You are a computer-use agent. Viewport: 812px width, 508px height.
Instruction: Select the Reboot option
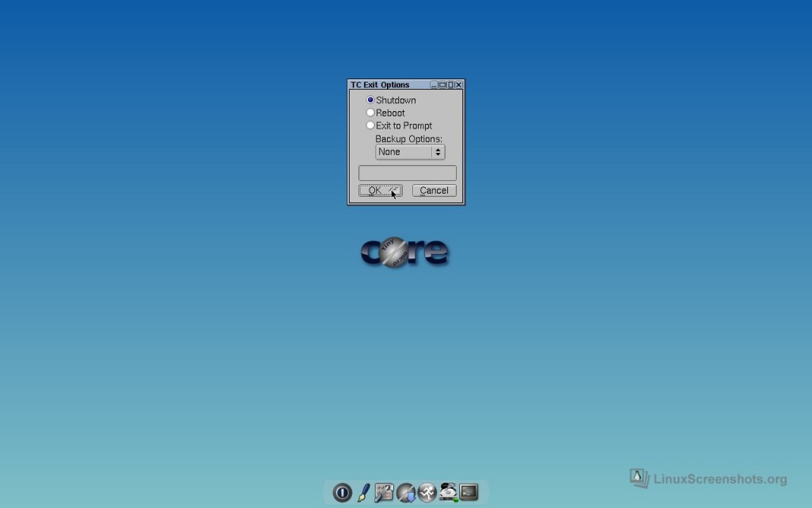pos(370,113)
